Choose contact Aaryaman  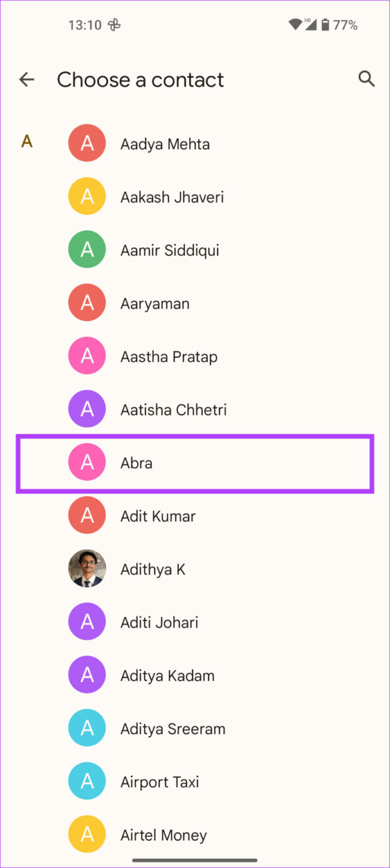(155, 303)
